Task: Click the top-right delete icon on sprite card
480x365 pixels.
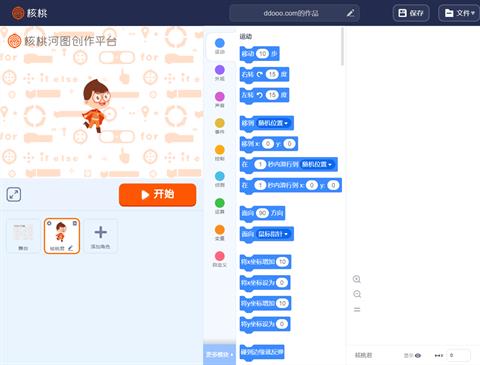Action: click(x=75, y=223)
